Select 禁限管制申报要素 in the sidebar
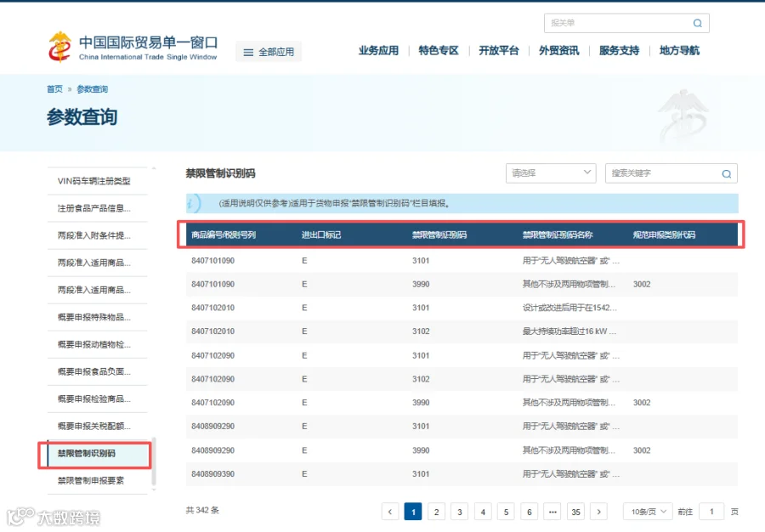This screenshot has height=532, width=765. point(97,480)
